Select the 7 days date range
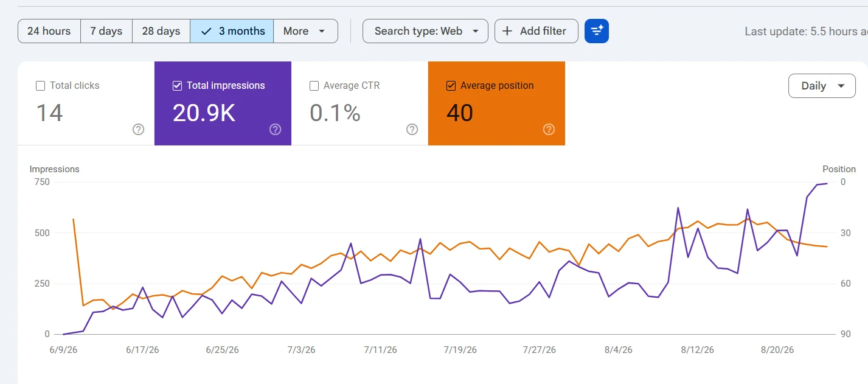868x384 pixels. pos(106,31)
